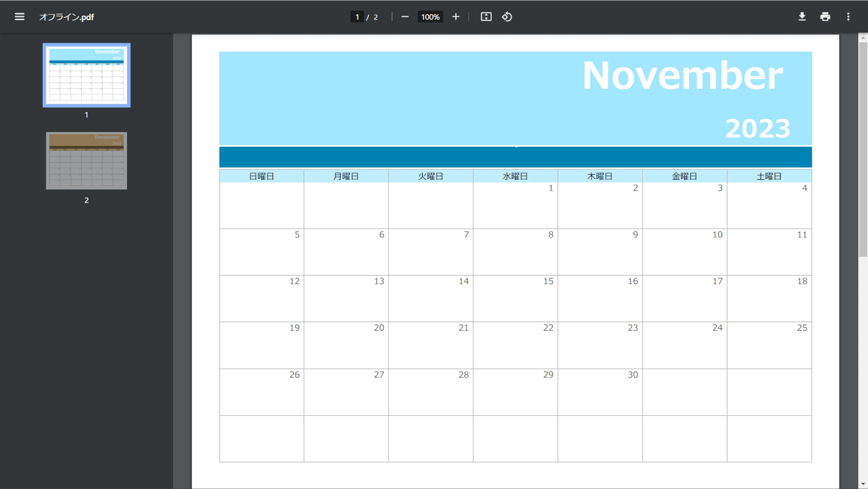This screenshot has width=868, height=489.
Task: Click the 日曜日 column header
Action: point(261,176)
